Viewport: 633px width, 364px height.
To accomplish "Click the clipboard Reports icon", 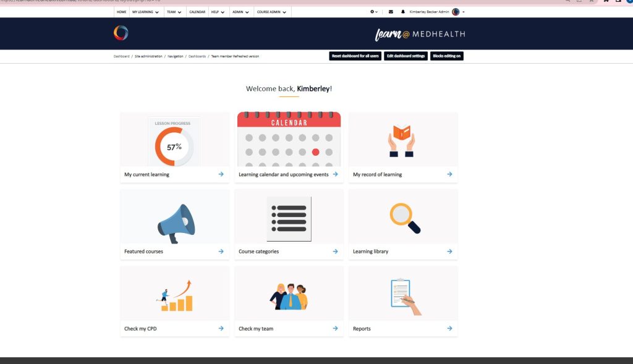I will pyautogui.click(x=406, y=297).
